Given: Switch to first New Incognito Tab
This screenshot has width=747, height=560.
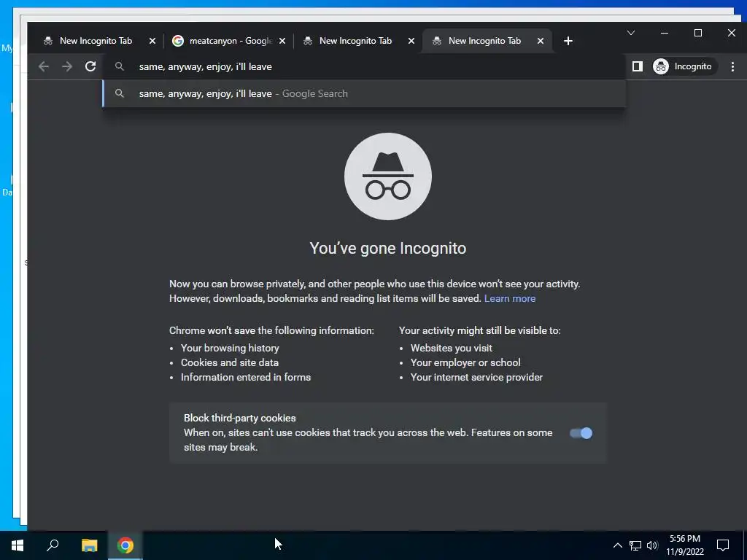Looking at the screenshot, I should click(96, 41).
